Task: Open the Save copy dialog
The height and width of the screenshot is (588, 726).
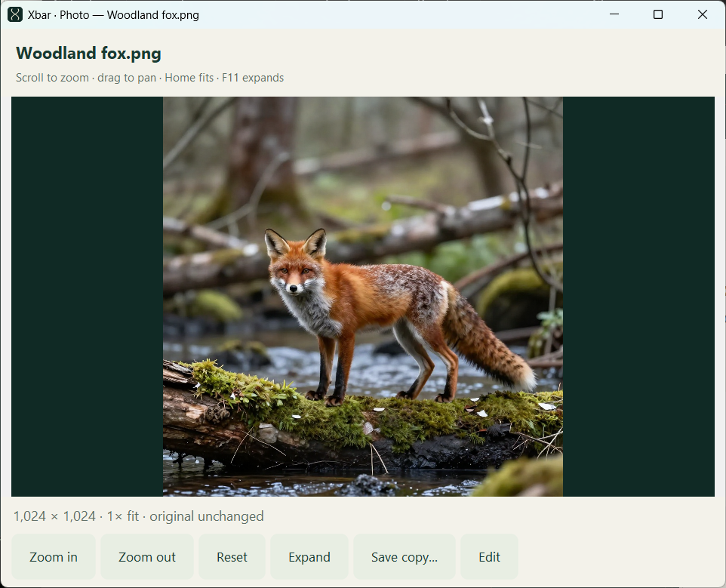Action: (405, 556)
